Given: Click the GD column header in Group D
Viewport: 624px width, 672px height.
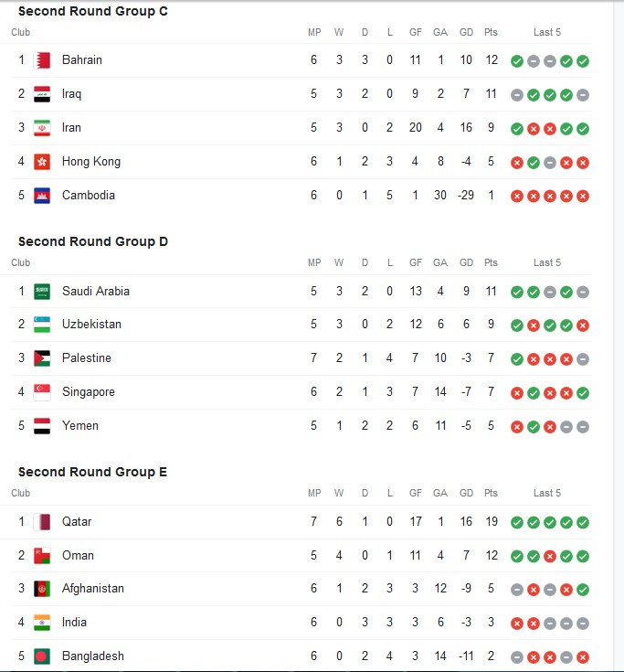Looking at the screenshot, I should [466, 262].
